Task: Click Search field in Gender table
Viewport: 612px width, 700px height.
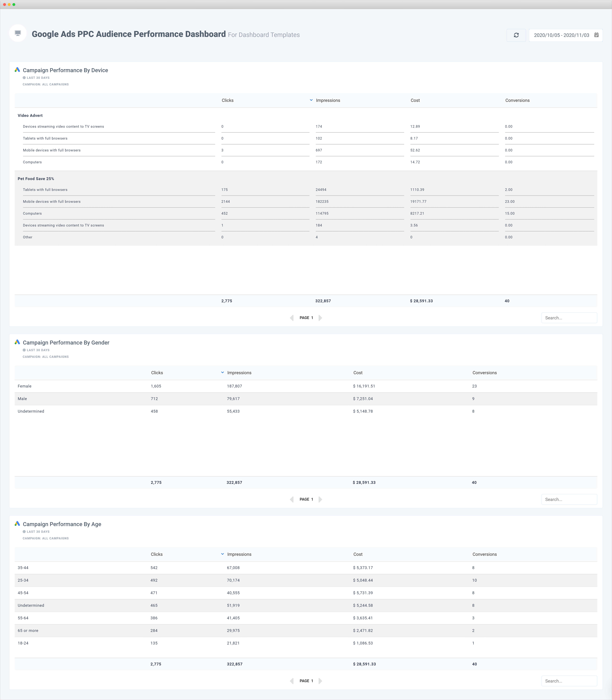Action: pyautogui.click(x=569, y=499)
